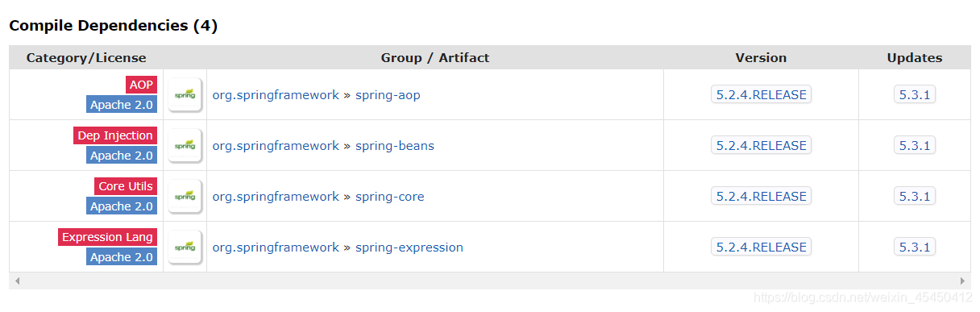Click Apache 2.0 license in spring-aop row
The image size is (980, 312).
122,105
